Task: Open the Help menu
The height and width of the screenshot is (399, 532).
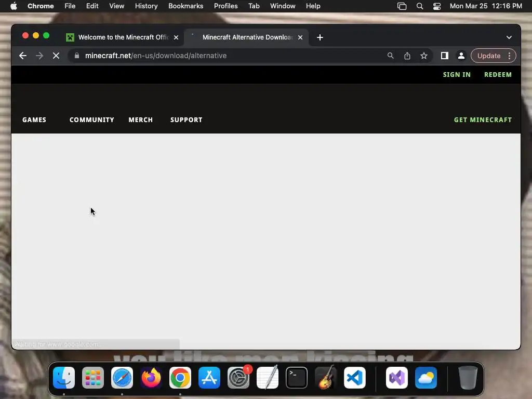Action: 313,6
